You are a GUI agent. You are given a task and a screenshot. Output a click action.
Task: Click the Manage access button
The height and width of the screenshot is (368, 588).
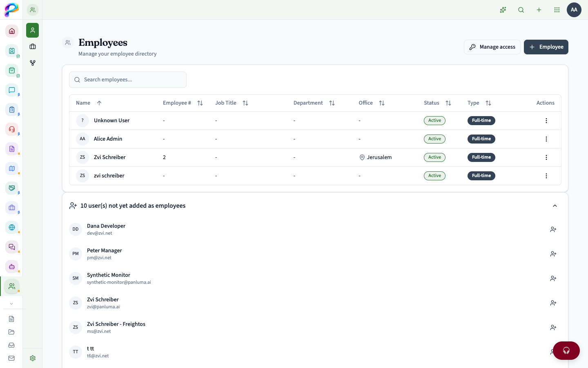tap(492, 47)
